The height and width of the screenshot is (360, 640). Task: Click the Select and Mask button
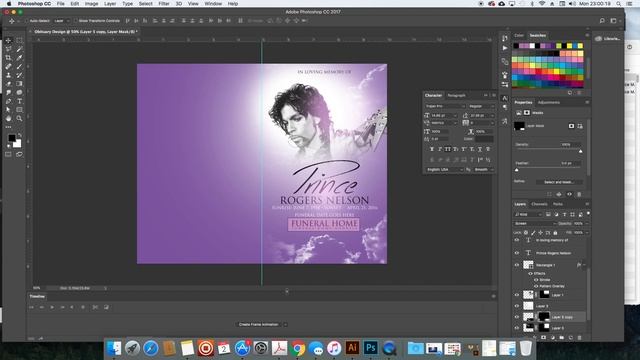click(559, 182)
